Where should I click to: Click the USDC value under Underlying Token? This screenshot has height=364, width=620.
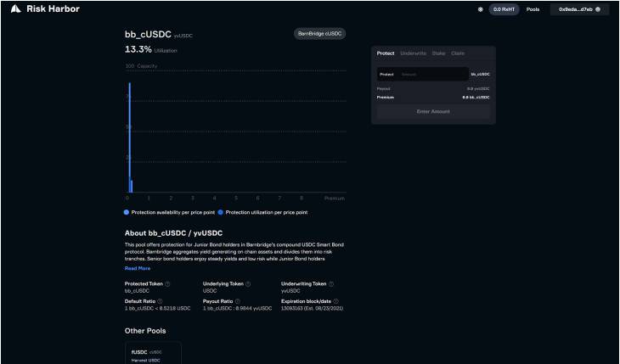point(210,291)
